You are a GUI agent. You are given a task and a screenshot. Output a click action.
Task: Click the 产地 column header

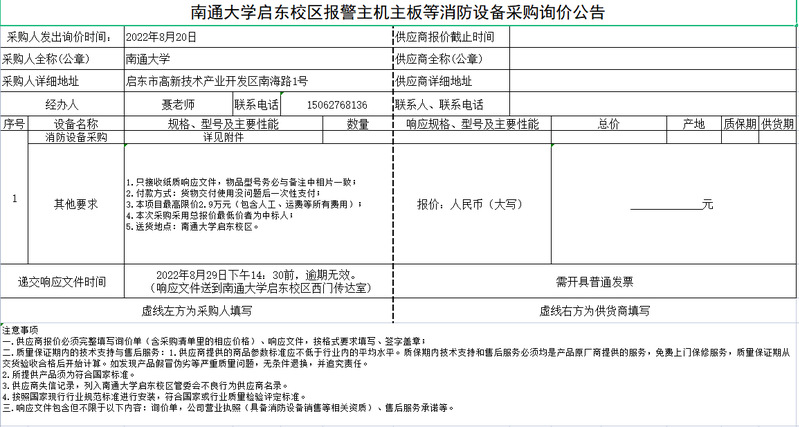coord(694,123)
